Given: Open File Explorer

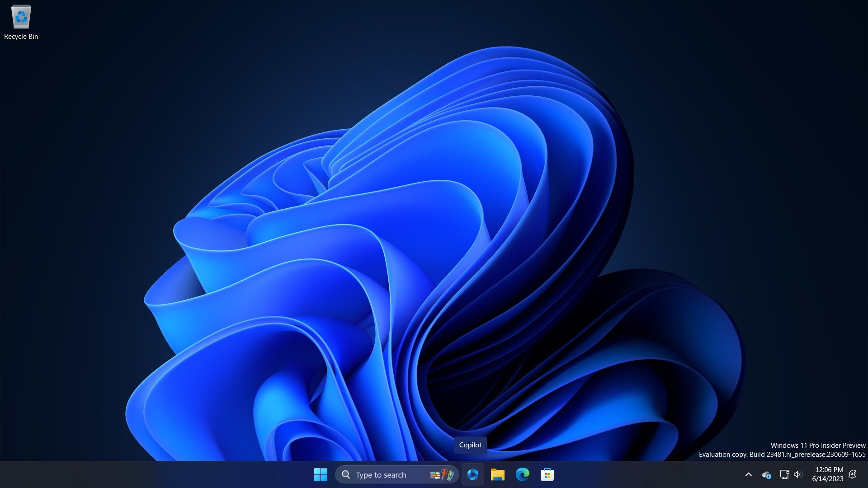Looking at the screenshot, I should (497, 474).
